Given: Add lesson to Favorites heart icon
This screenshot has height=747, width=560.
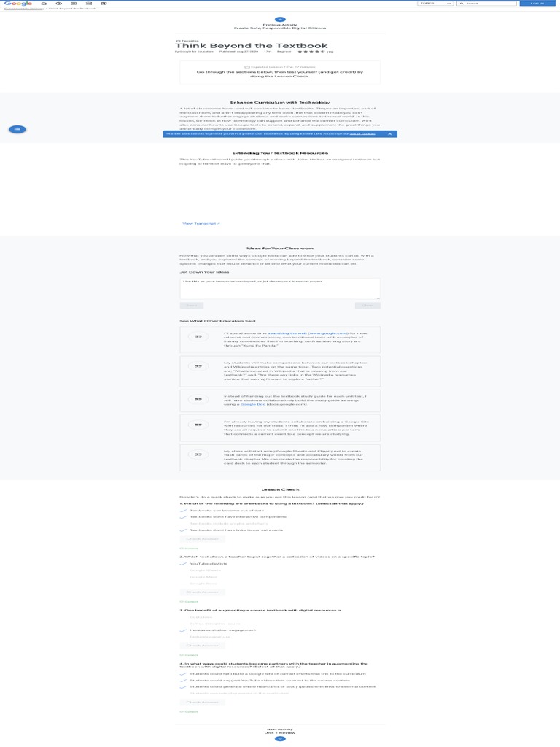Looking at the screenshot, I should pos(178,41).
